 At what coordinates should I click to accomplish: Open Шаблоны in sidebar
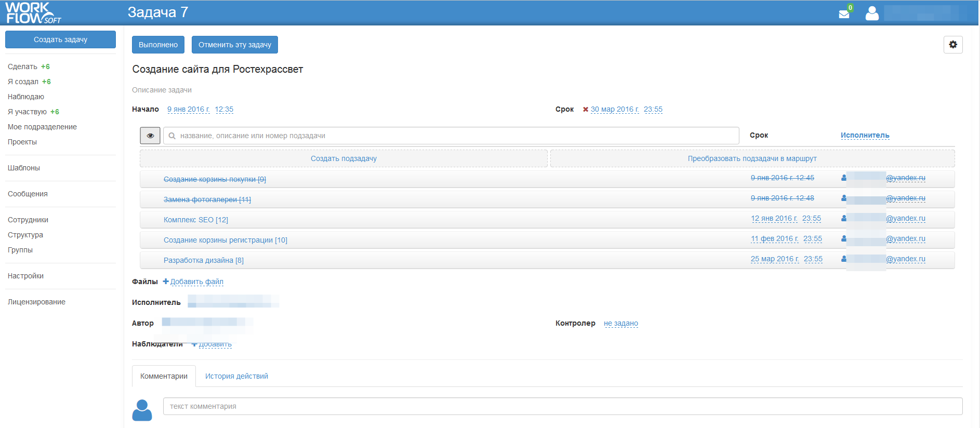tap(24, 168)
